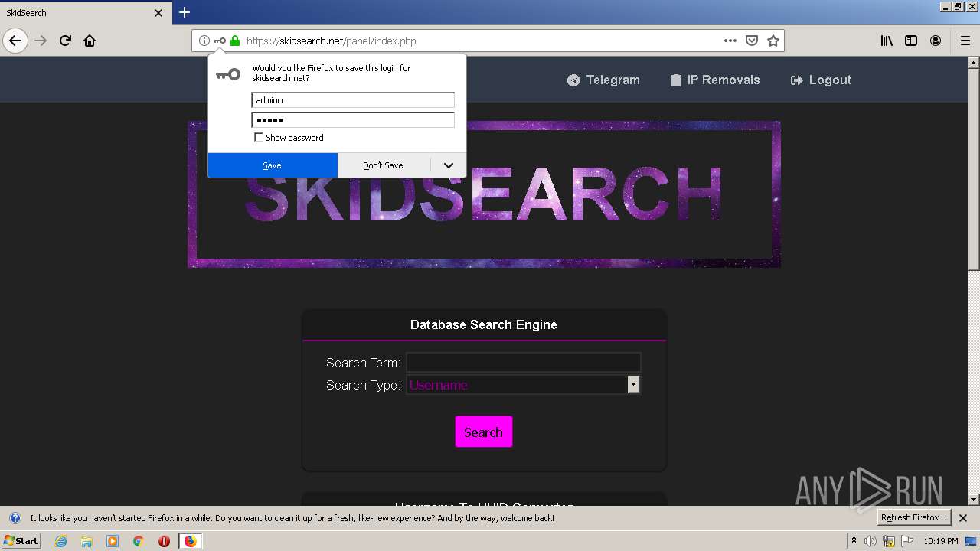Edit the username field in save-login popup
The image size is (980, 551).
pyautogui.click(x=353, y=100)
